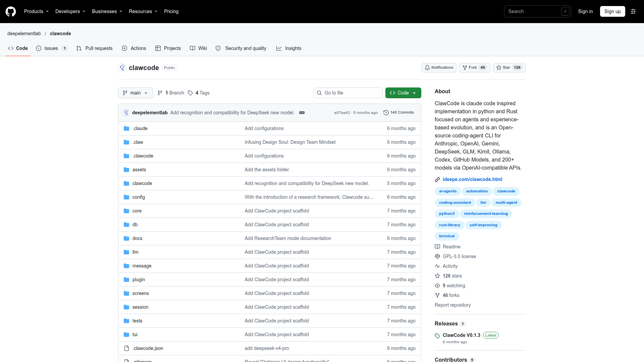Click the Go to file input

tap(348, 93)
